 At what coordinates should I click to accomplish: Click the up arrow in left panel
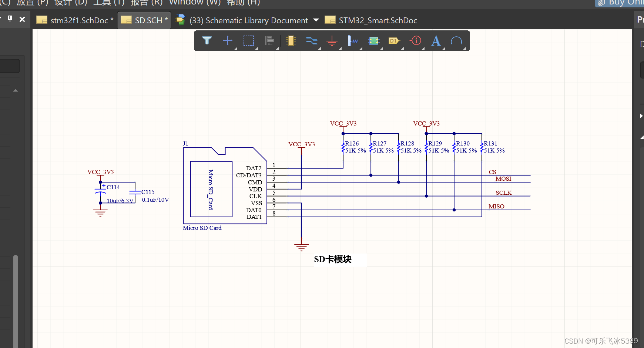click(16, 90)
